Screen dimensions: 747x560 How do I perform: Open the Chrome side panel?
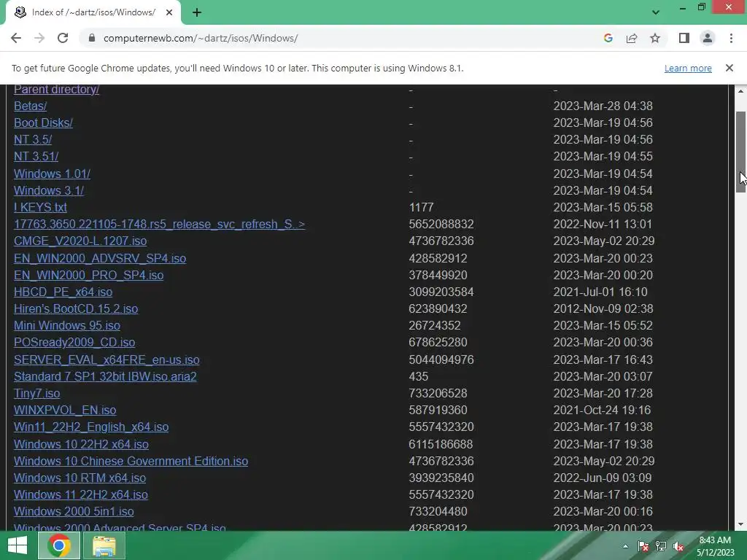684,38
